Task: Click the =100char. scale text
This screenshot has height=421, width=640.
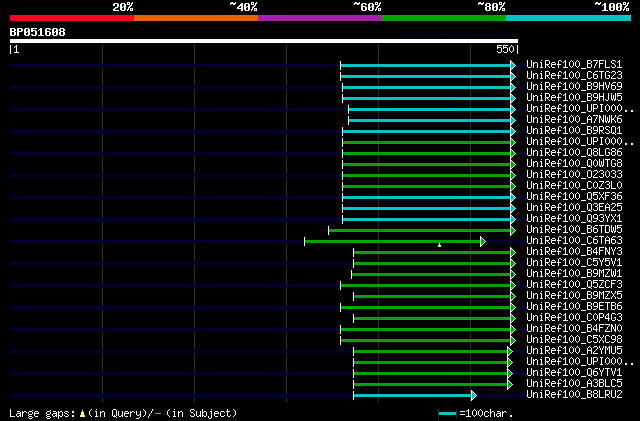Action: click(486, 414)
